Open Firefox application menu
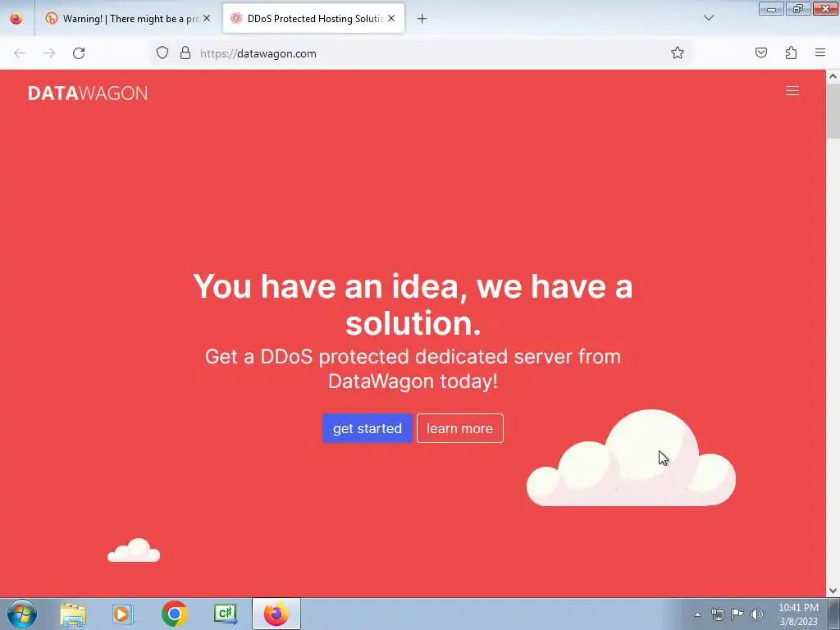 pos(820,52)
